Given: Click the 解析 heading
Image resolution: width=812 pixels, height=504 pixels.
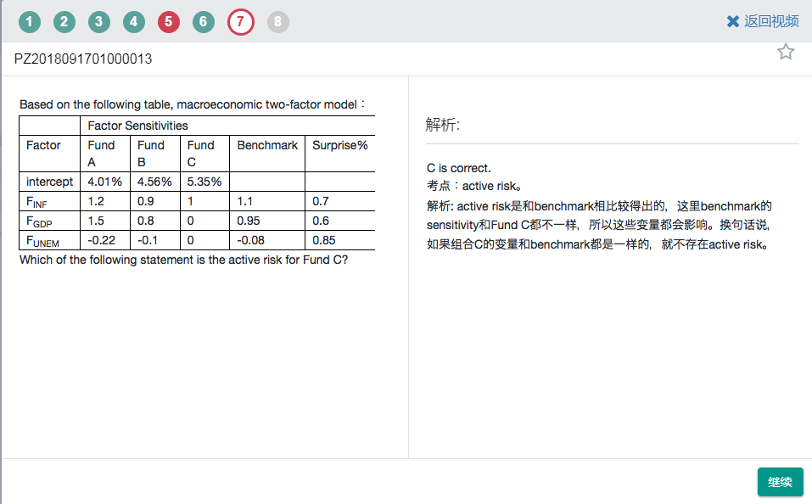Looking at the screenshot, I should (x=442, y=126).
